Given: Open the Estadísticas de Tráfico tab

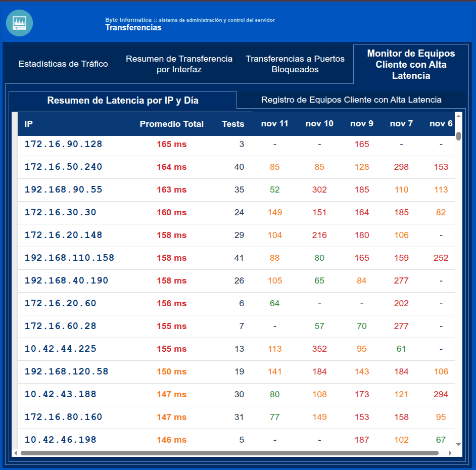Looking at the screenshot, I should tap(63, 64).
